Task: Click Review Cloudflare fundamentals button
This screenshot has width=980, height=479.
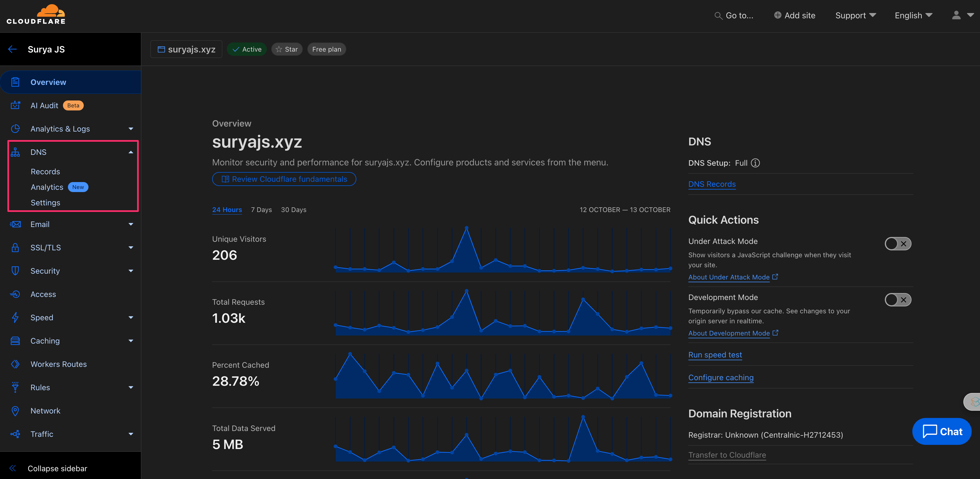Action: tap(284, 179)
